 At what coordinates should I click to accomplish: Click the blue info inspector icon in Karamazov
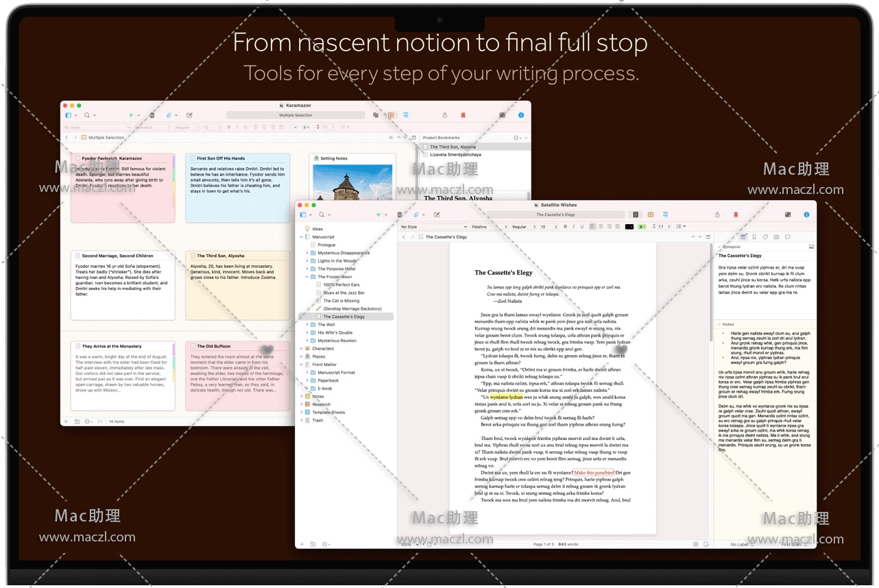pyautogui.click(x=521, y=115)
